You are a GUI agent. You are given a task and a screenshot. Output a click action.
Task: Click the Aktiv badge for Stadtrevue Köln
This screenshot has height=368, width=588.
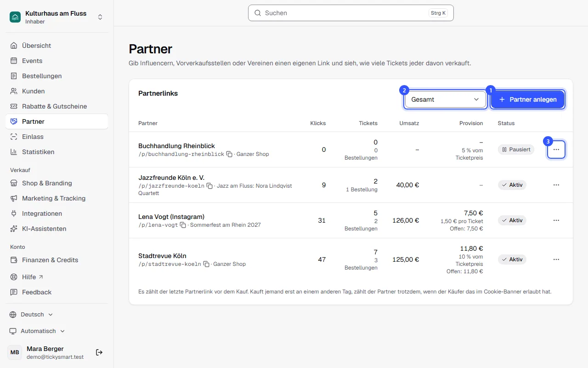(512, 259)
